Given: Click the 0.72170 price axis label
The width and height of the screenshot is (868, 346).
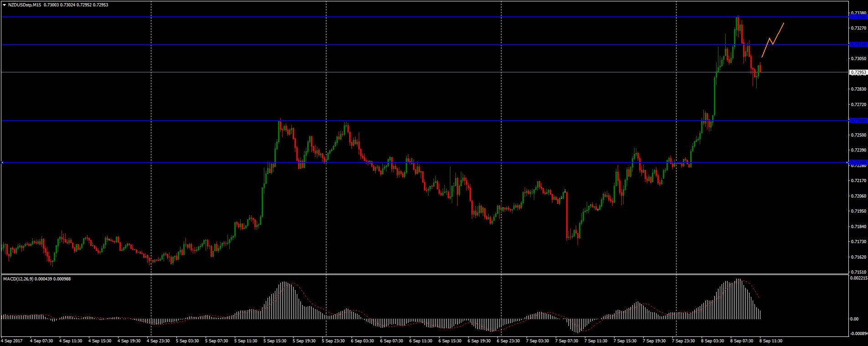Looking at the screenshot, I should [858, 181].
